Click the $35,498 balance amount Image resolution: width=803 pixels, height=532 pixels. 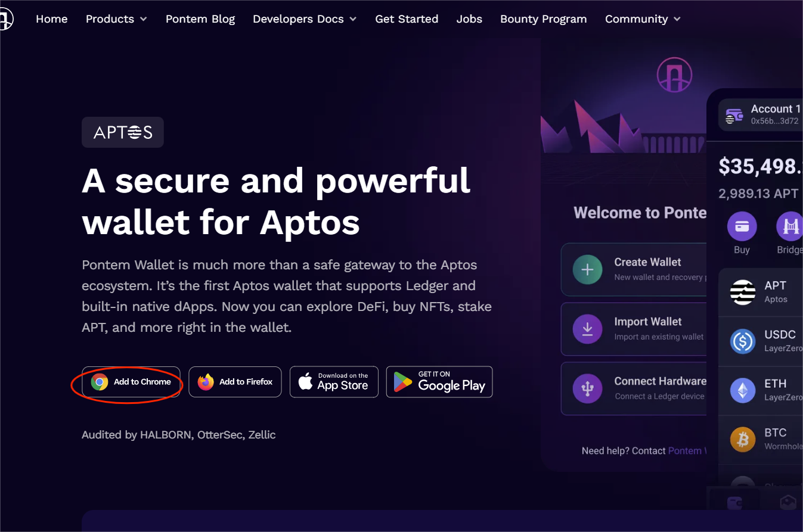click(x=760, y=166)
